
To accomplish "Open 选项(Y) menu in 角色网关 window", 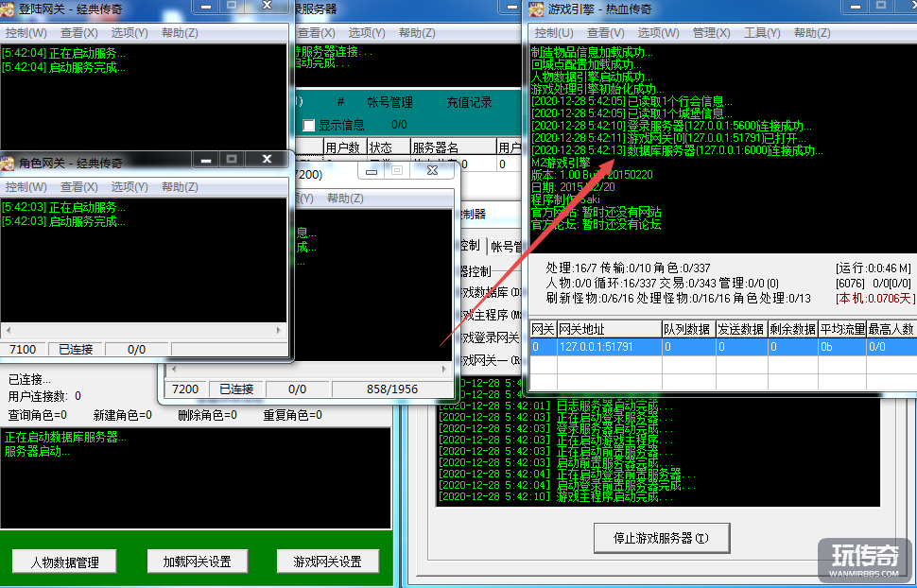I will point(130,186).
